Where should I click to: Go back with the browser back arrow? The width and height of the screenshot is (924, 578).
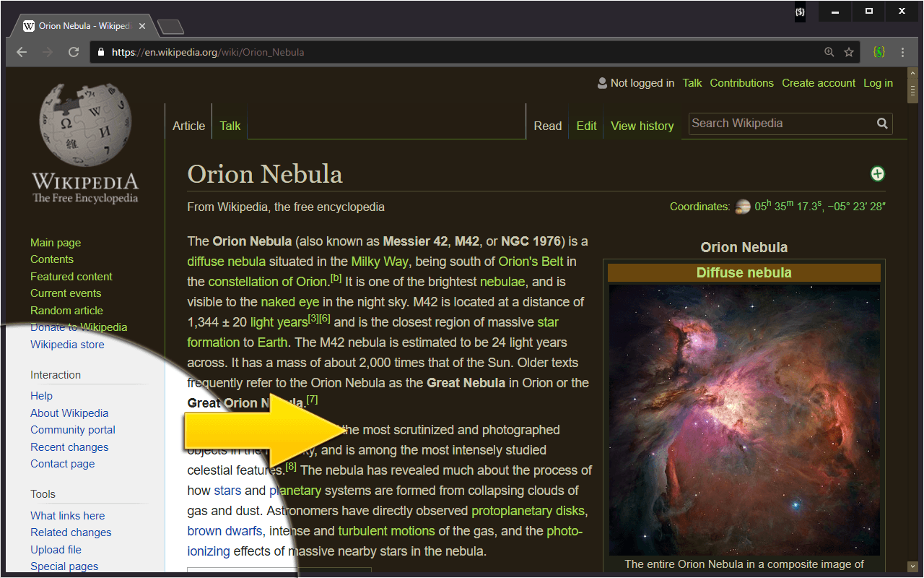click(22, 52)
